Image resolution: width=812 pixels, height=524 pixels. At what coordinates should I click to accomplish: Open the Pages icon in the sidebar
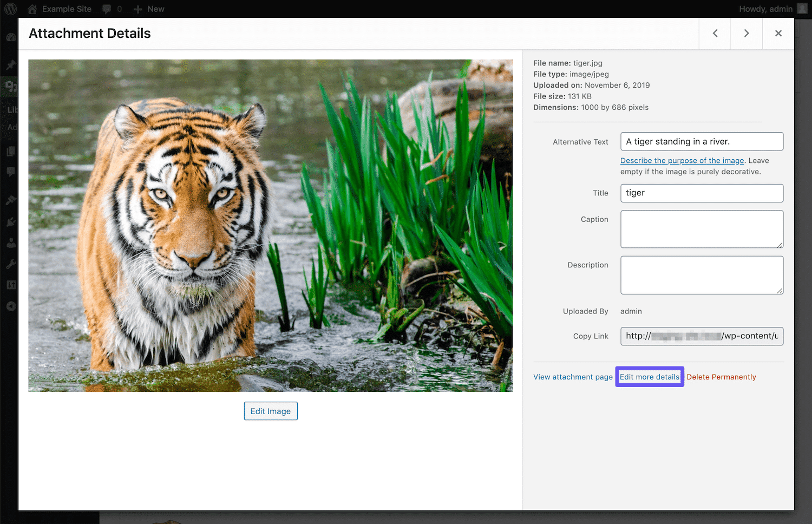(x=10, y=151)
